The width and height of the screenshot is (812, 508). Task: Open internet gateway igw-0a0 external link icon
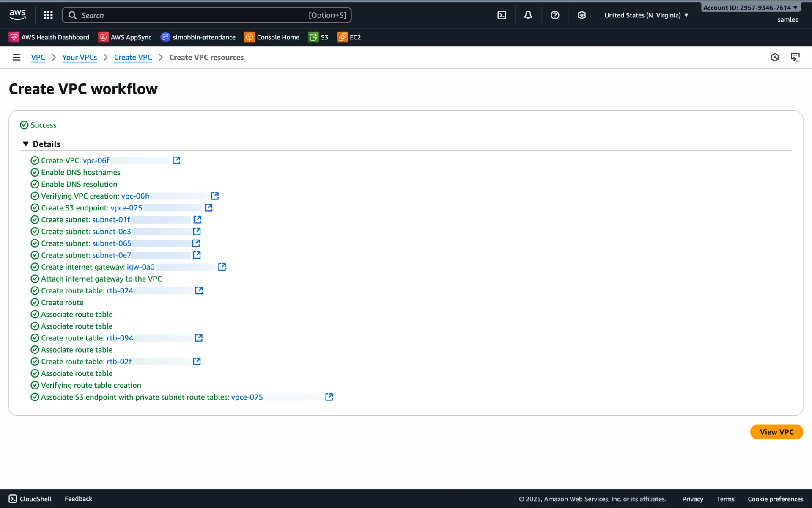point(222,267)
